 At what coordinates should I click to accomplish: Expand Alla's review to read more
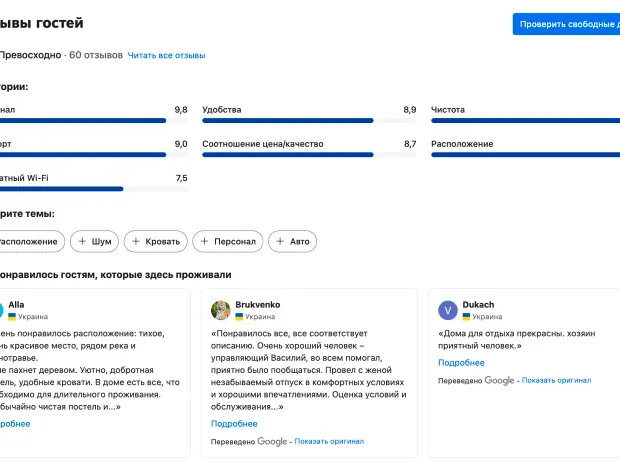tap(14, 424)
